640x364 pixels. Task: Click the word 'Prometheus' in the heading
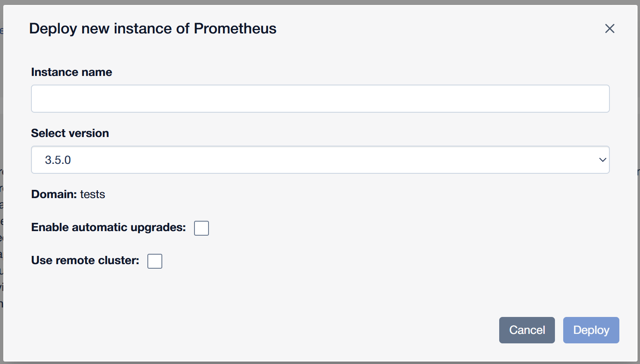click(x=235, y=28)
